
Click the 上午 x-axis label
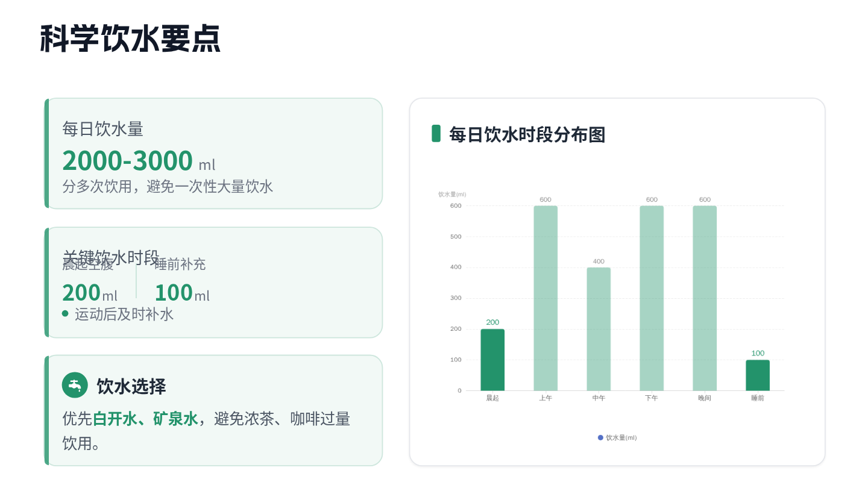tap(546, 398)
